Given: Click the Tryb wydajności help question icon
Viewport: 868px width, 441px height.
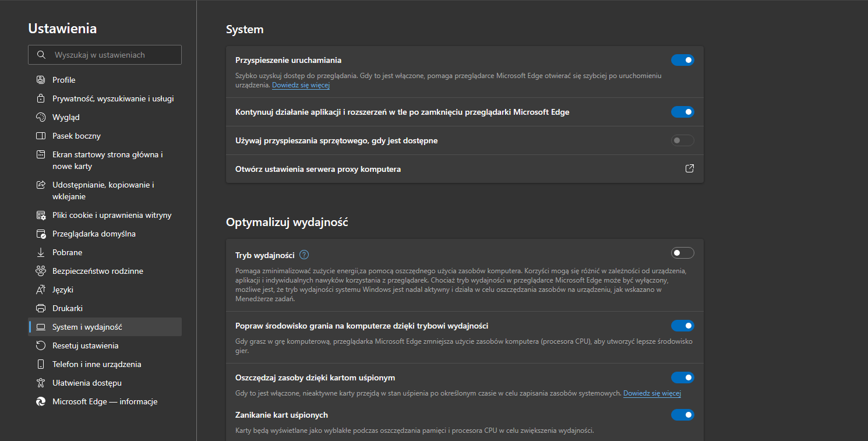Looking at the screenshot, I should (304, 255).
